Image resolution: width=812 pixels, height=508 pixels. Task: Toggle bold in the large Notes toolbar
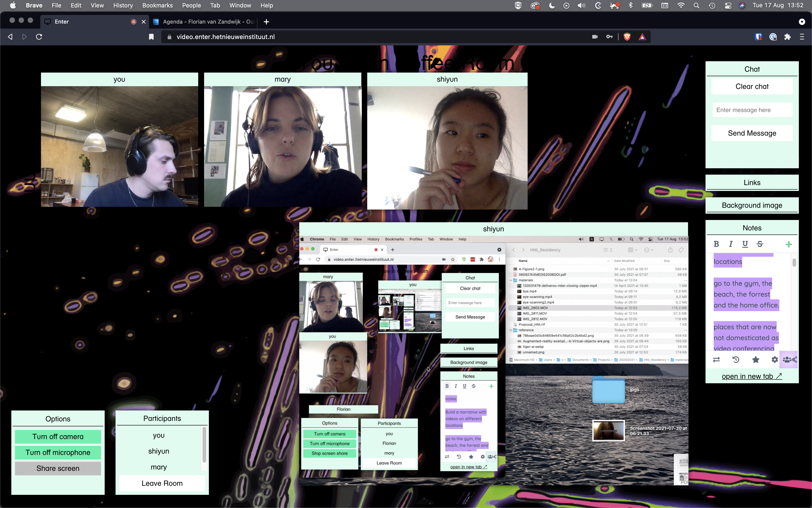(716, 244)
